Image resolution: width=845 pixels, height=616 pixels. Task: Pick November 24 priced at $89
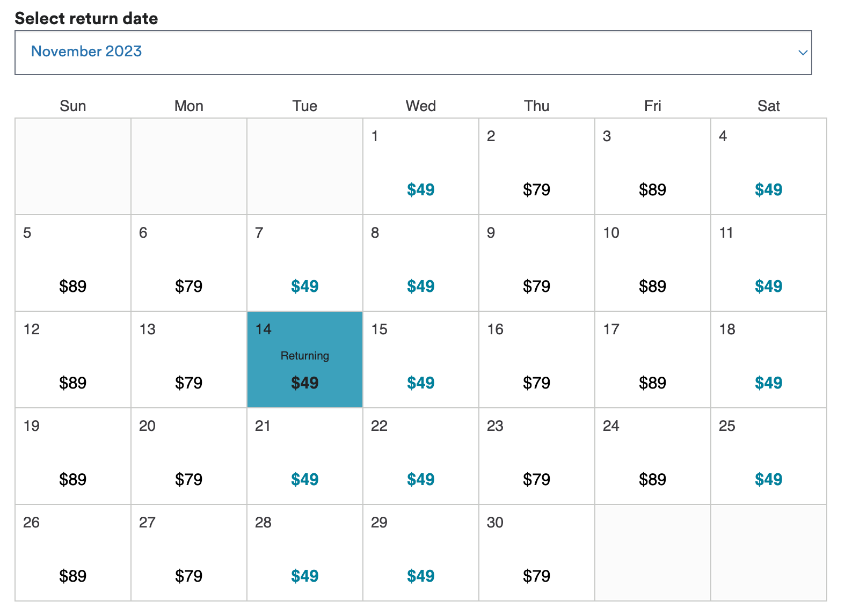pyautogui.click(x=652, y=456)
